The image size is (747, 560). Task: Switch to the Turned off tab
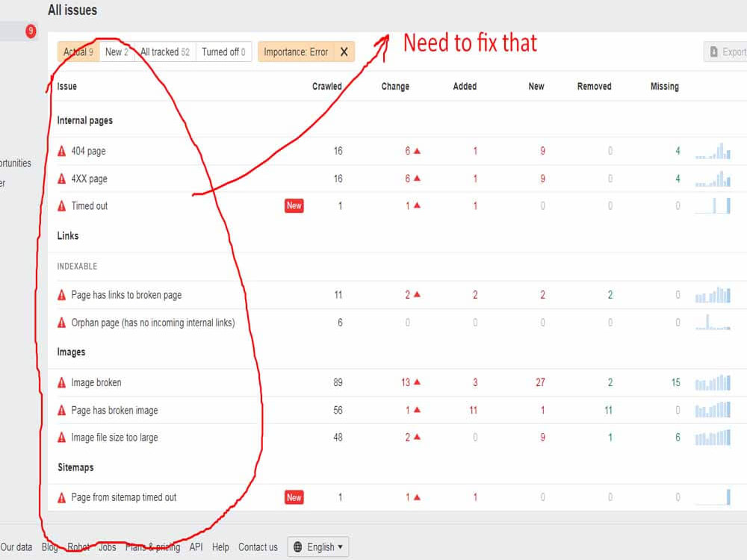(x=223, y=52)
